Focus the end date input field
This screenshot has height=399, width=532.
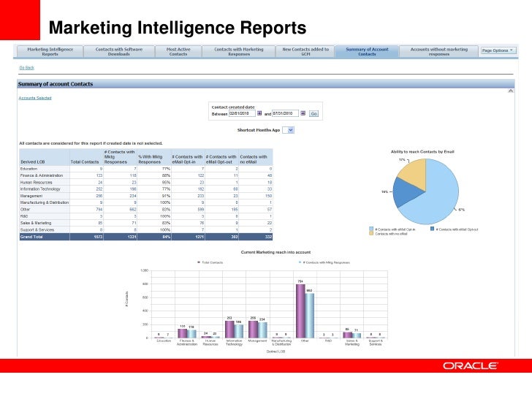(285, 113)
